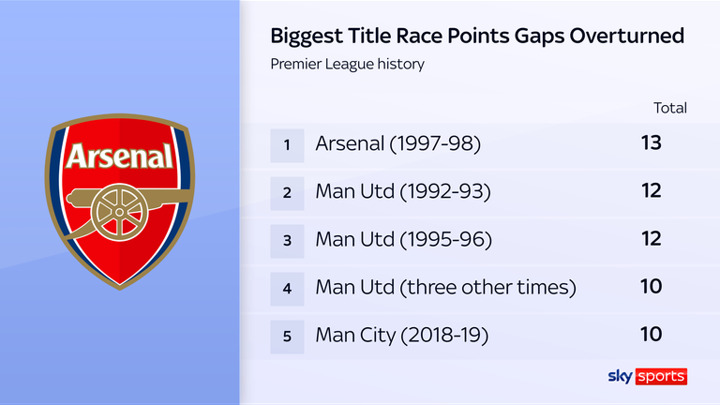
Task: Click the Arsenal wordmark in the crest
Action: (119, 157)
